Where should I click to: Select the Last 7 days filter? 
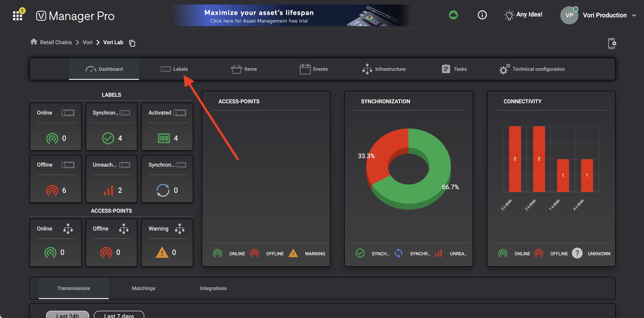[x=119, y=315]
